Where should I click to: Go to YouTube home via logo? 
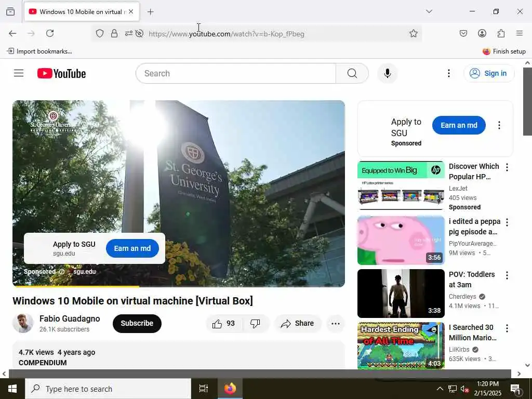pos(61,73)
